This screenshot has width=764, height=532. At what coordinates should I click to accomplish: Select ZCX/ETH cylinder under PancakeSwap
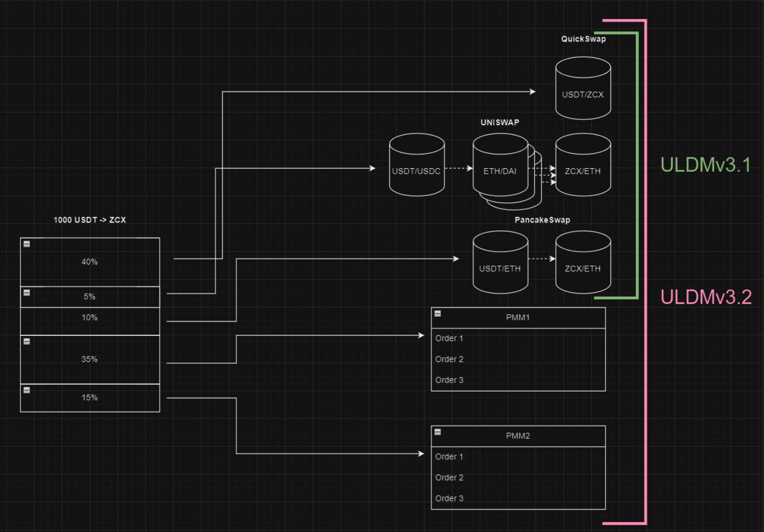(x=583, y=268)
